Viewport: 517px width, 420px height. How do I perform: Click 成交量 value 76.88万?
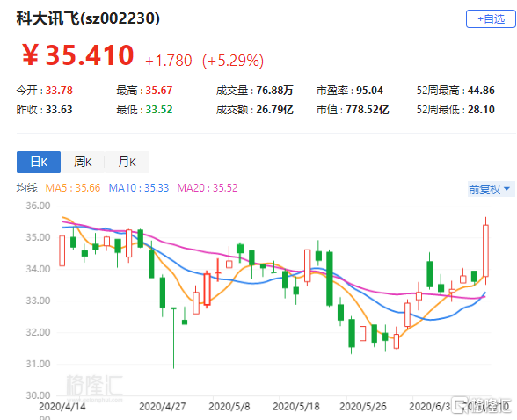274,91
